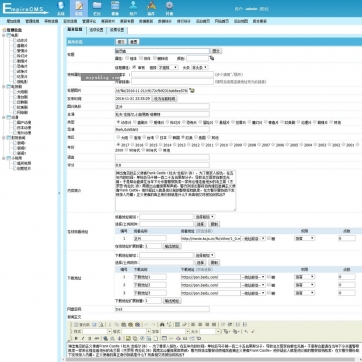Click the 设为当前时间 button
The image size is (362, 362).
[x=164, y=99]
